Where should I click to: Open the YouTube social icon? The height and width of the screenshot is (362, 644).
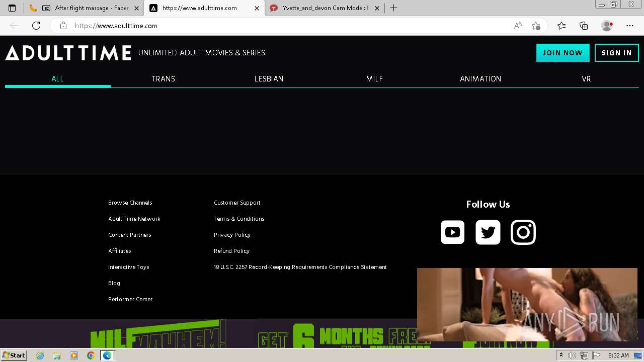tap(452, 232)
